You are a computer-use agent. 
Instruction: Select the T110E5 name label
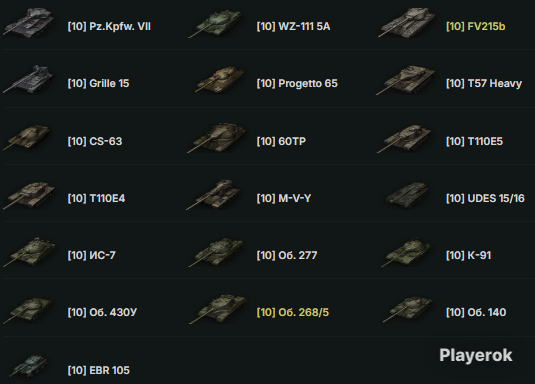474,141
